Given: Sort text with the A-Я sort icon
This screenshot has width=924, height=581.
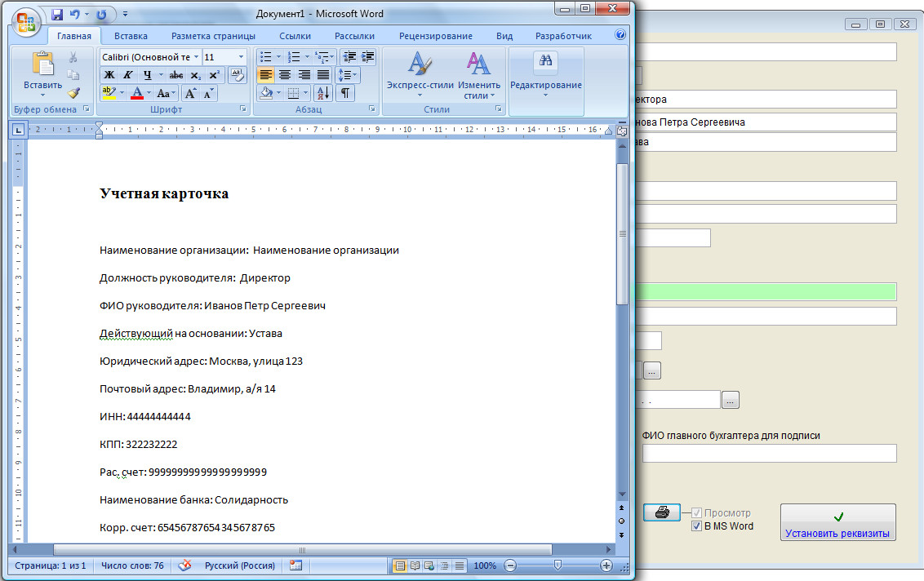Looking at the screenshot, I should coord(323,93).
